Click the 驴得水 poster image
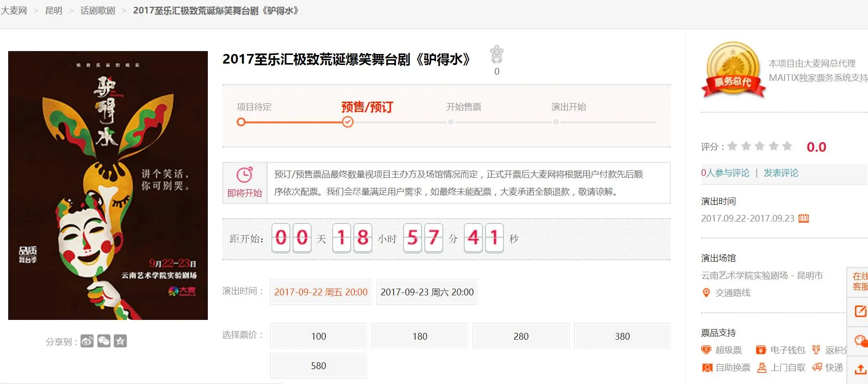 (x=108, y=185)
